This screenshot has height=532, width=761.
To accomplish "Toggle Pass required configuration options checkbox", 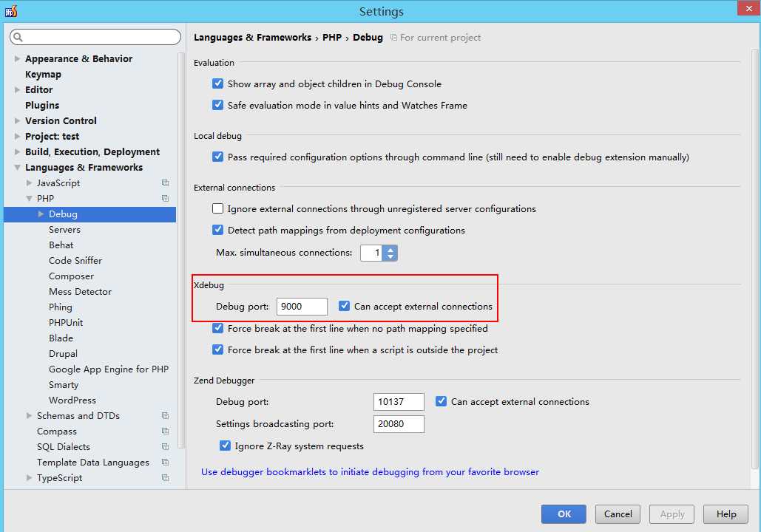I will tap(218, 157).
